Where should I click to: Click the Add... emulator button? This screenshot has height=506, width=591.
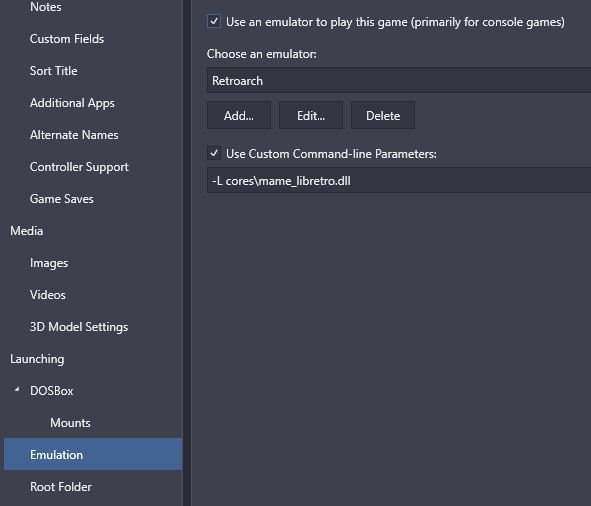239,115
